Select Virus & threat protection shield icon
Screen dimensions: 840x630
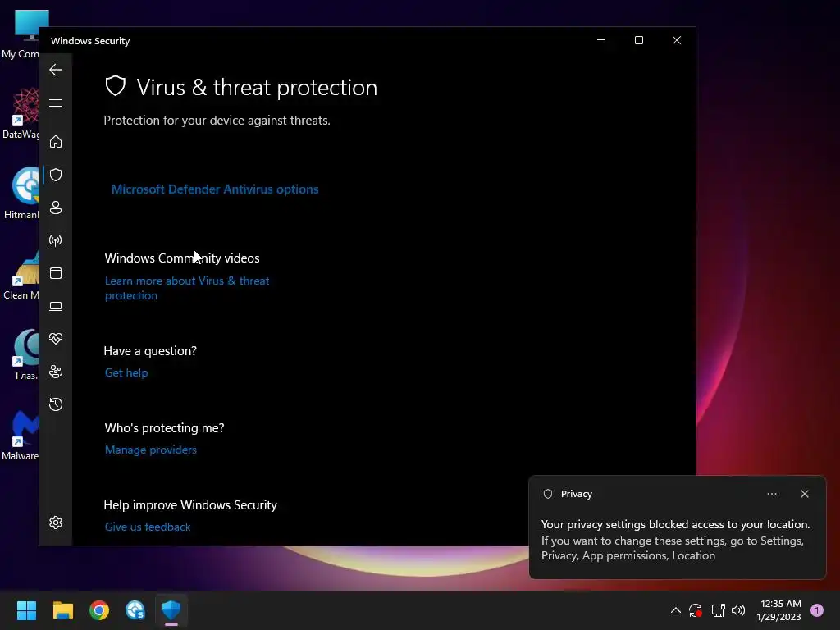56,175
